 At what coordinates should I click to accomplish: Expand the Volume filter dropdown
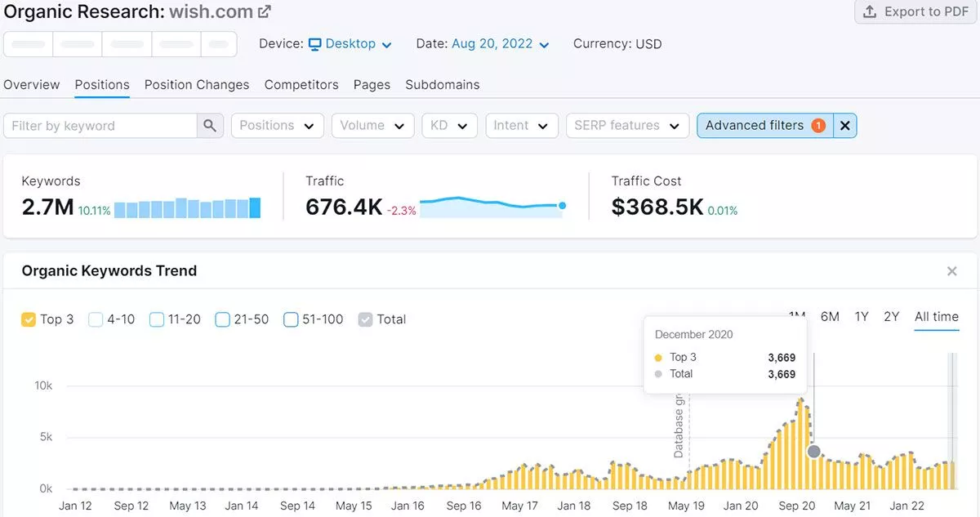tap(372, 125)
